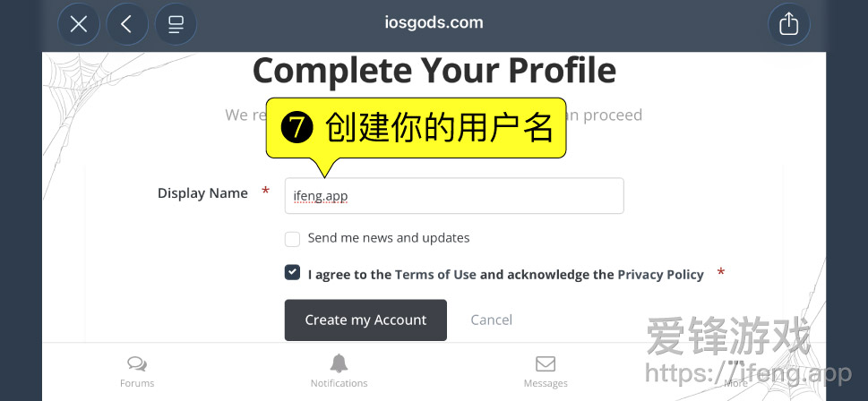Open the Messages envelope icon
The image size is (868, 401).
546,363
